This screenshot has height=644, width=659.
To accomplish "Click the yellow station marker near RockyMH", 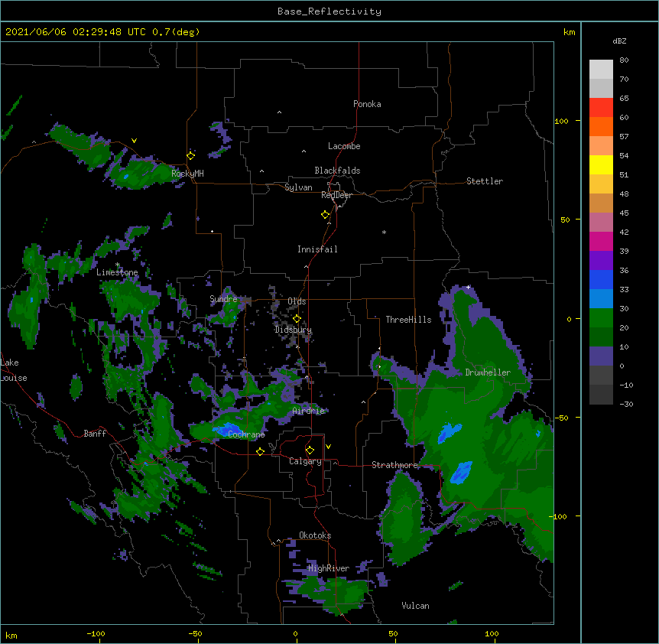I will [x=191, y=155].
